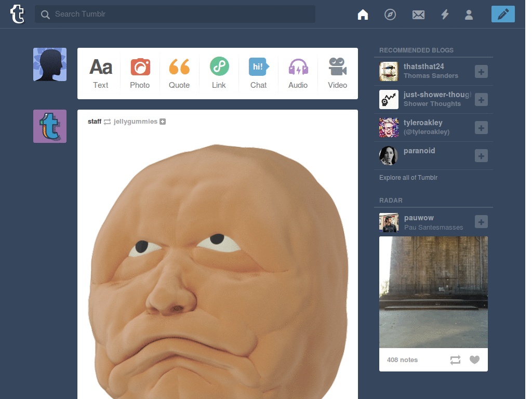The width and height of the screenshot is (532, 399).
Task: Click the (@tyleroakley) subtitle
Action: (x=427, y=131)
